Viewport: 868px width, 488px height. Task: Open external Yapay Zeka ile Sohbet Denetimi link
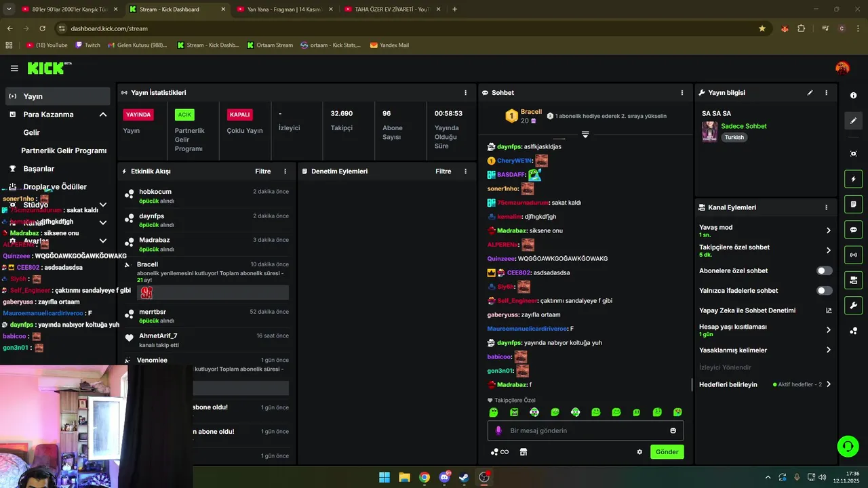point(829,310)
